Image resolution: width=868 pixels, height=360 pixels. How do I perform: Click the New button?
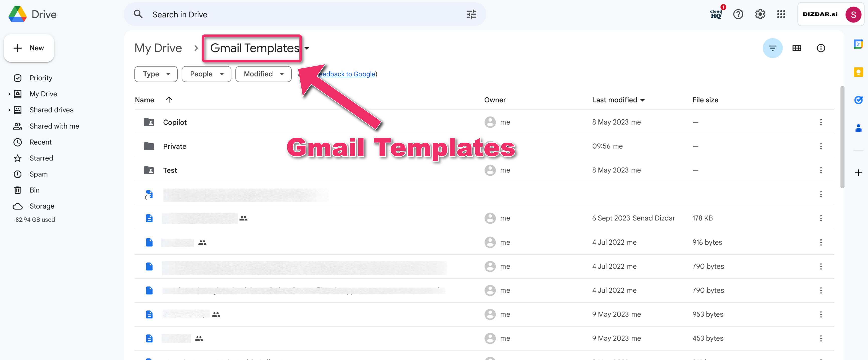point(29,48)
